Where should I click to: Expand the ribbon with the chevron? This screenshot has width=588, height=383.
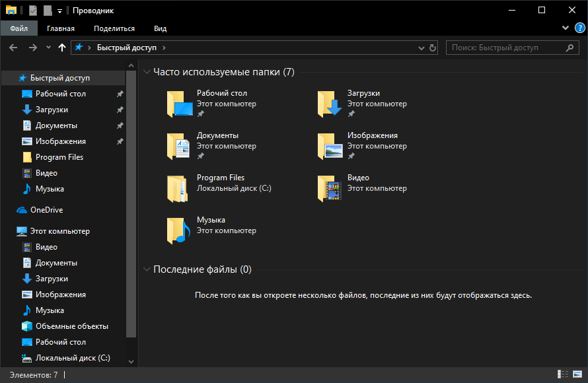[566, 28]
